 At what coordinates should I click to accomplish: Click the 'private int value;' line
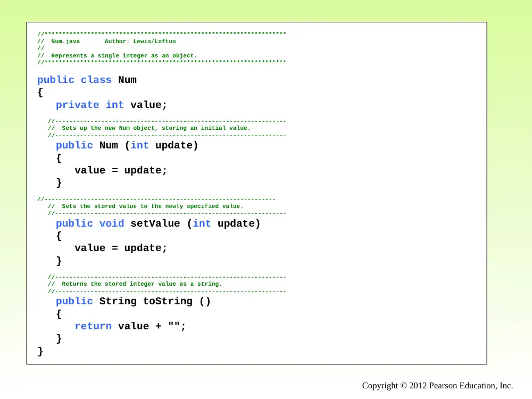tap(111, 105)
